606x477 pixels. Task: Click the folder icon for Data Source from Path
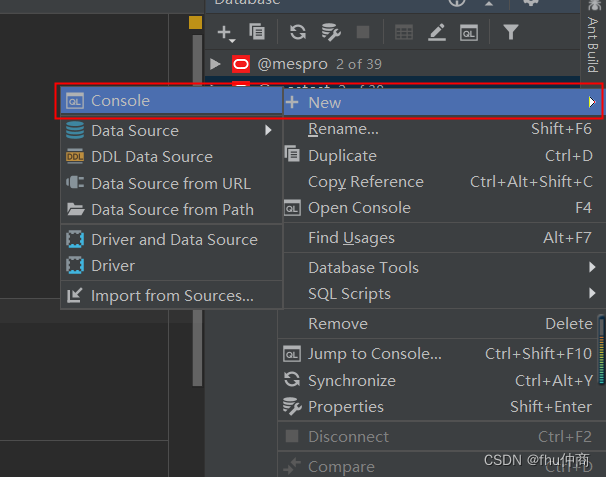tap(75, 209)
